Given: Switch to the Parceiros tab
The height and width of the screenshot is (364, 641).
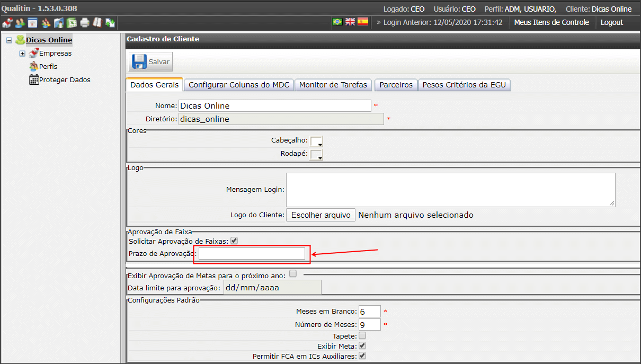Looking at the screenshot, I should (396, 85).
